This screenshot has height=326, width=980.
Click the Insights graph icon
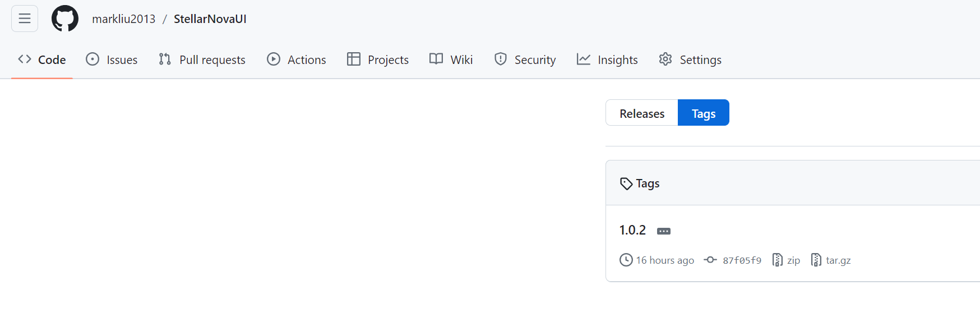pos(584,59)
